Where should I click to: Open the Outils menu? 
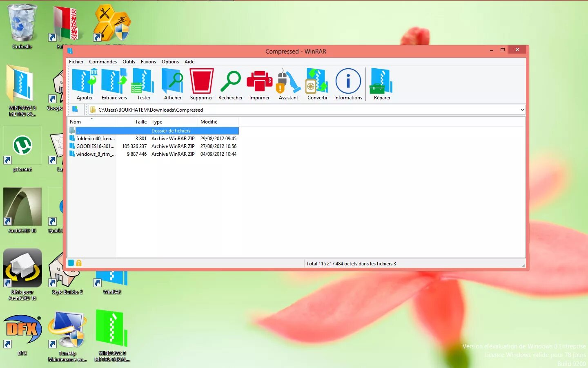tap(129, 62)
